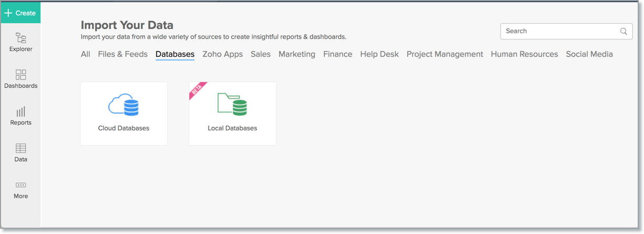Click the green Create button
The height and width of the screenshot is (234, 644).
pyautogui.click(x=21, y=13)
